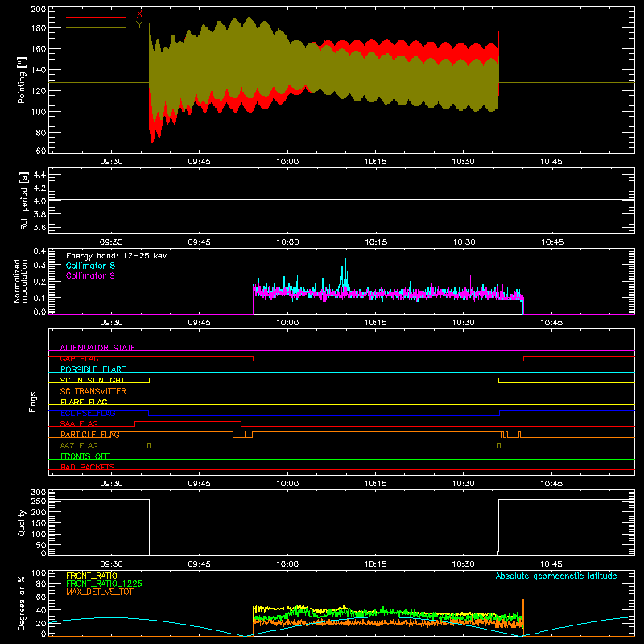Click the blue "ECLIPSE_FLAG" label
Image resolution: width=644 pixels, height=644 pixels.
point(88,413)
